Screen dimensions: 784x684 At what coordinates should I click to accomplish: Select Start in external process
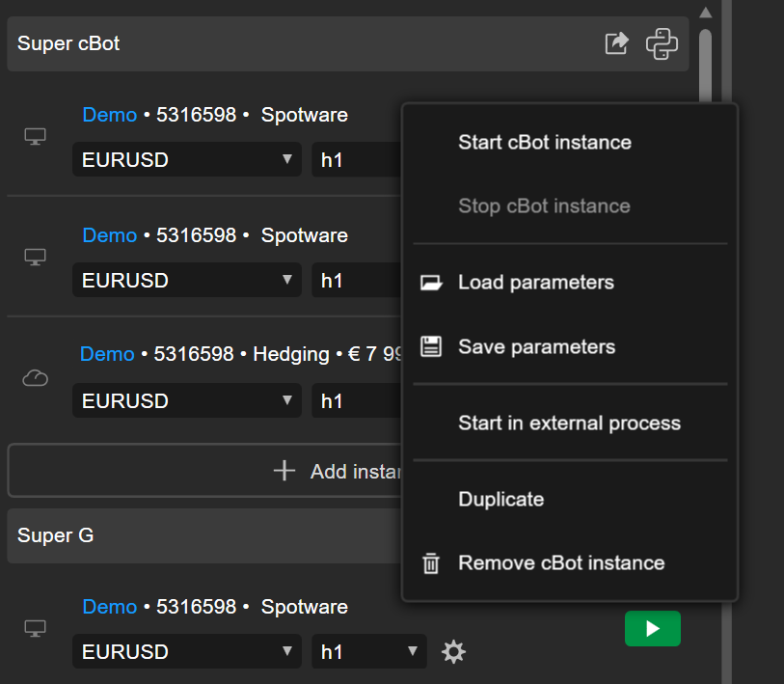click(x=569, y=424)
